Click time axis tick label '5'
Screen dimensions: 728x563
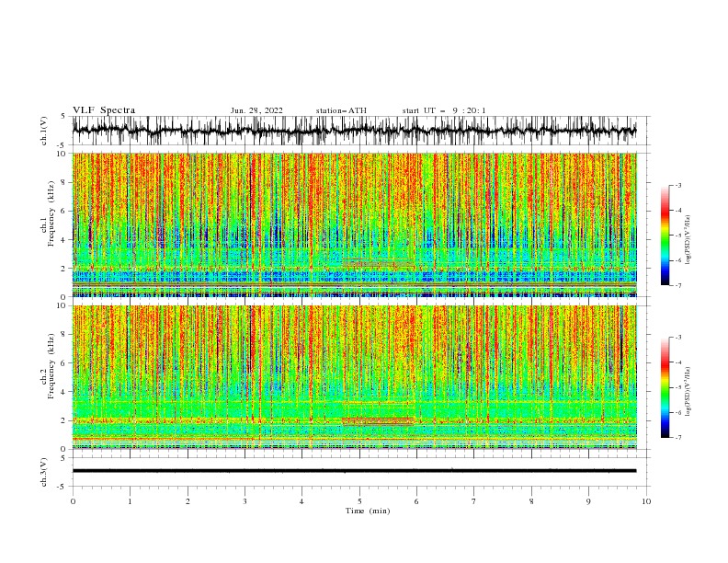click(359, 501)
